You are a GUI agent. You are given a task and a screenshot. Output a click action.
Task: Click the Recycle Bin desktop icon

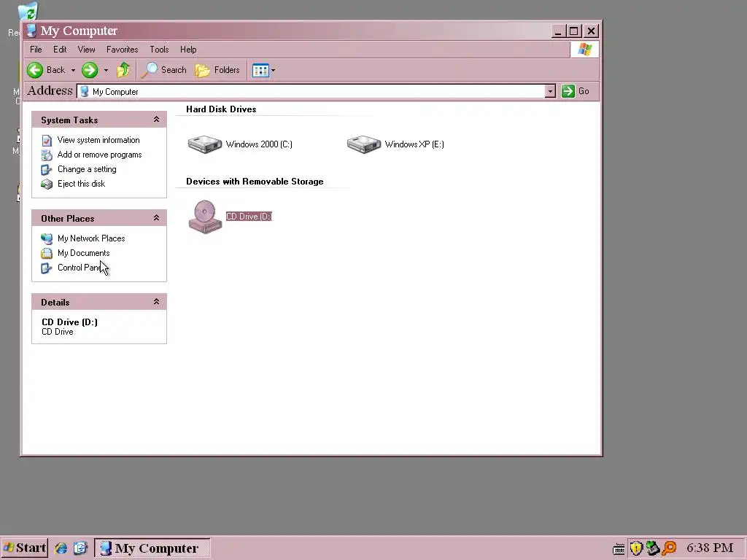pos(28,12)
